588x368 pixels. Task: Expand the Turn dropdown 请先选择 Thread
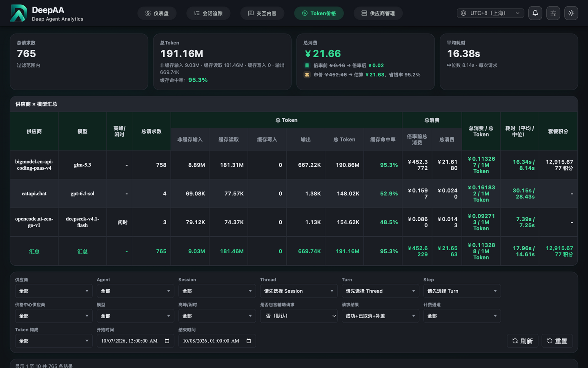(x=380, y=291)
